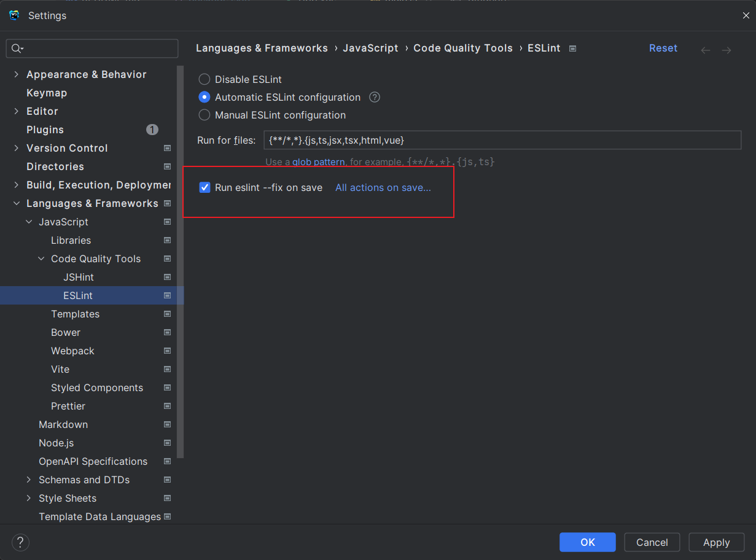
Task: Click project icon on Languages & Frameworks row
Action: click(x=168, y=203)
